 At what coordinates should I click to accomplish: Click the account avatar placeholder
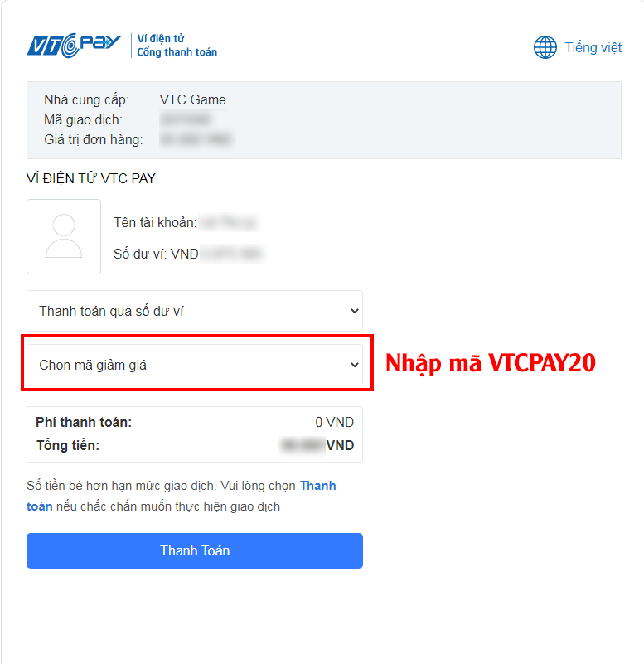click(x=64, y=237)
